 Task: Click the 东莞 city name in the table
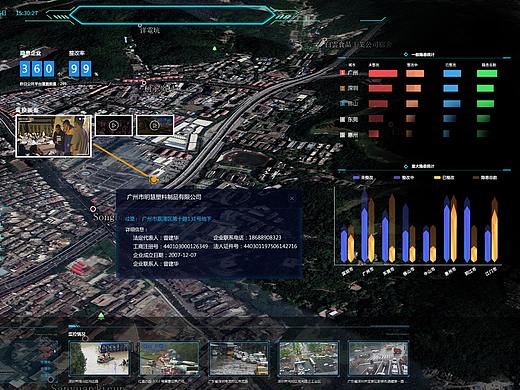tap(353, 119)
